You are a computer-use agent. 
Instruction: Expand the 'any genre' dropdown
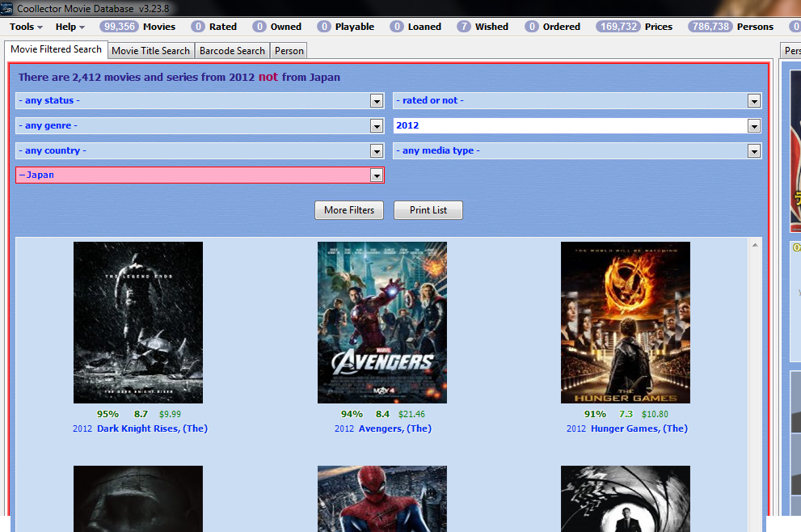coord(377,125)
